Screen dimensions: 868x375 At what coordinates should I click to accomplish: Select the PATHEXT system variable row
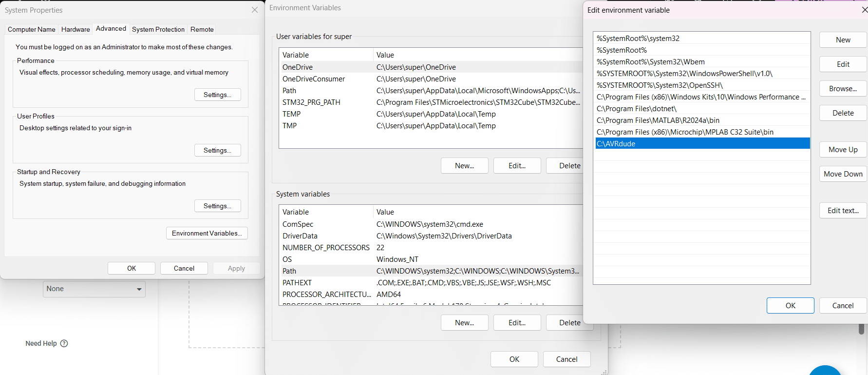pos(431,283)
